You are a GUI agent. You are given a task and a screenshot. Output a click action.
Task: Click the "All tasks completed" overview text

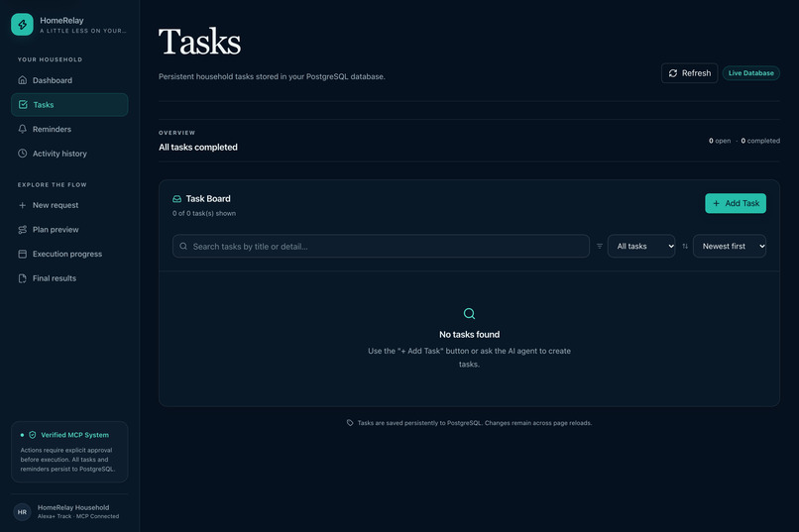197,148
